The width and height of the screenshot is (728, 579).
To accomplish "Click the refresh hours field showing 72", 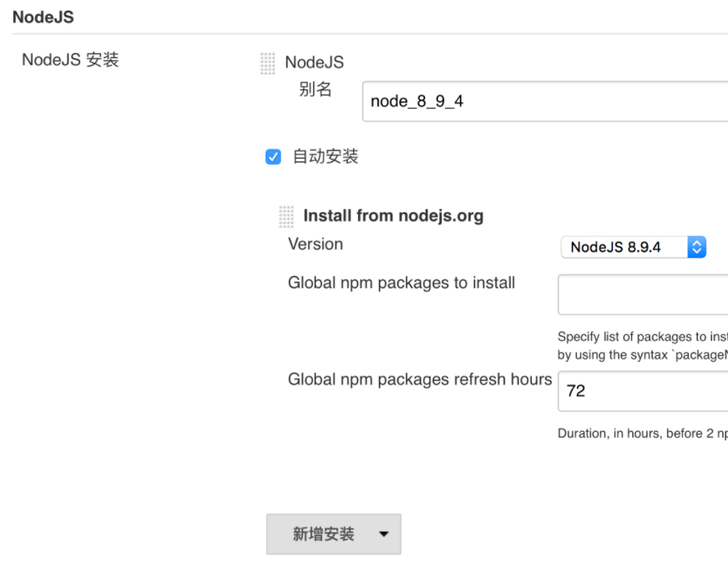I will [x=643, y=391].
